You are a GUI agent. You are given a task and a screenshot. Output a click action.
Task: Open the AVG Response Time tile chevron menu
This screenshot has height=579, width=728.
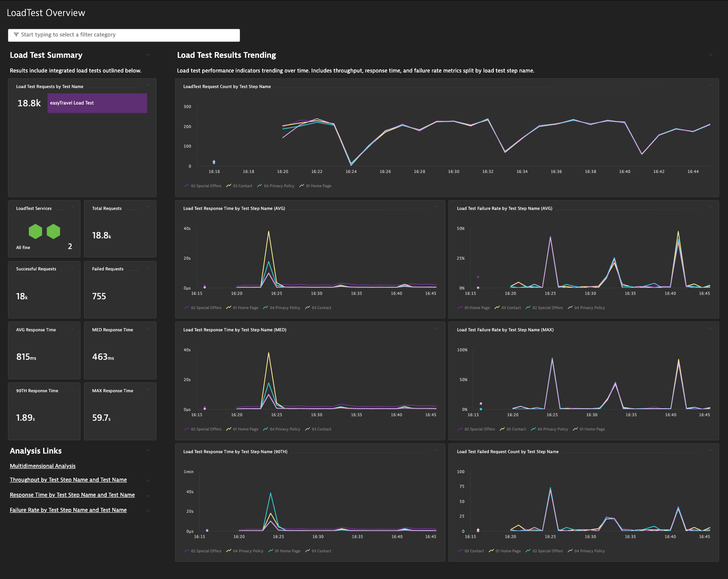(72, 329)
